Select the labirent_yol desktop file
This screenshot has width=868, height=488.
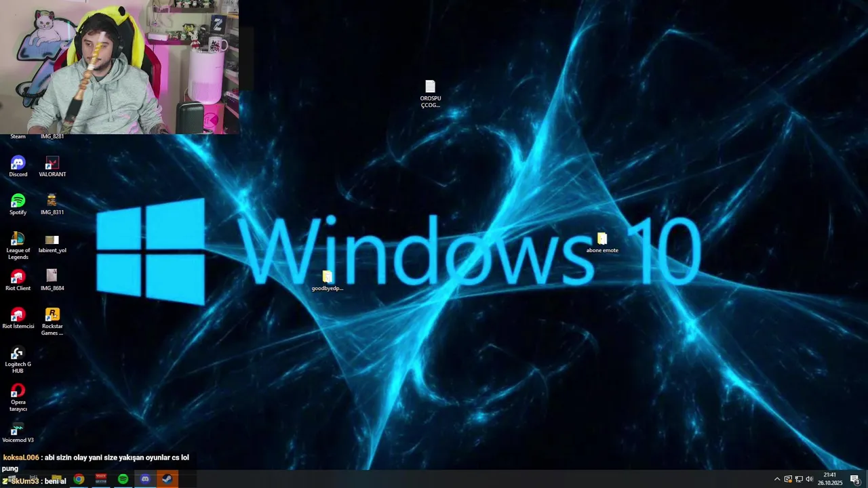(52, 243)
